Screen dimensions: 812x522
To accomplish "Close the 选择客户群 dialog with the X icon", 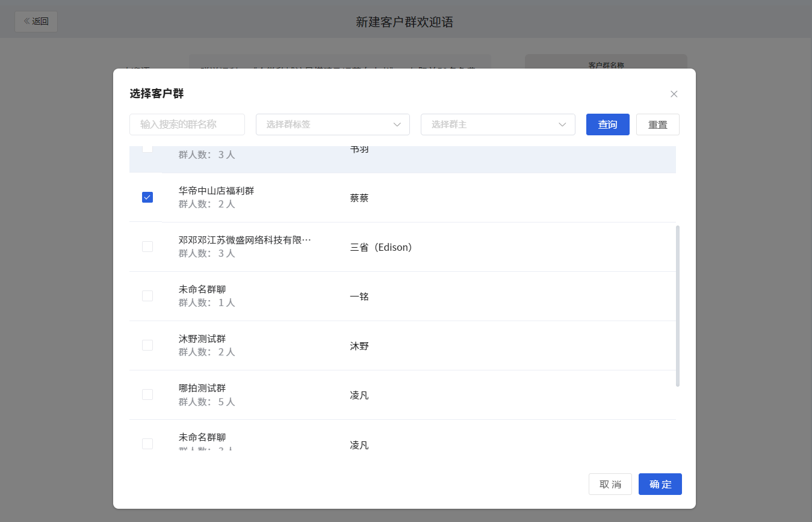I will tap(674, 94).
